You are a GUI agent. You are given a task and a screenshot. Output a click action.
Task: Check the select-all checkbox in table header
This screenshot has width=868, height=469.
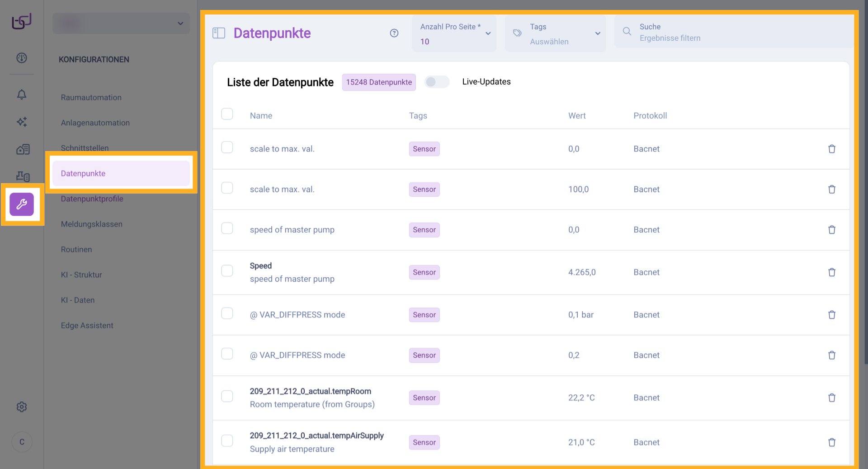[x=227, y=114]
